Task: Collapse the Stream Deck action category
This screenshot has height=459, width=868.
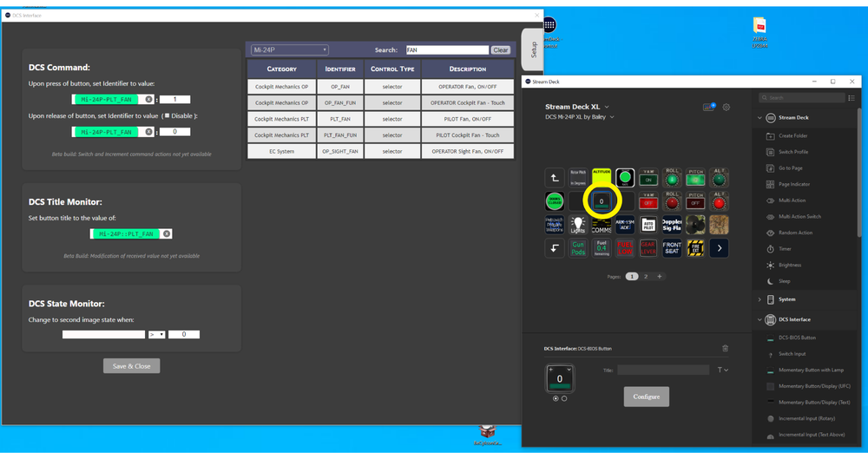Action: pyautogui.click(x=759, y=118)
